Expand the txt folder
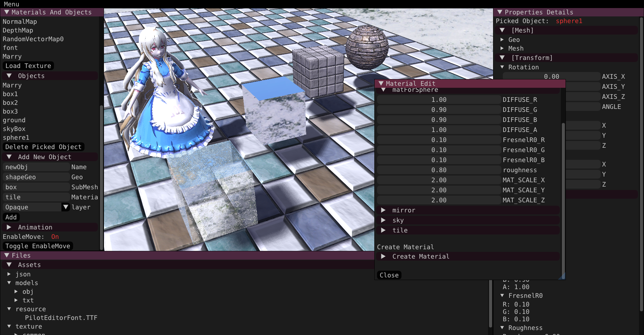644x335 pixels. tap(16, 300)
